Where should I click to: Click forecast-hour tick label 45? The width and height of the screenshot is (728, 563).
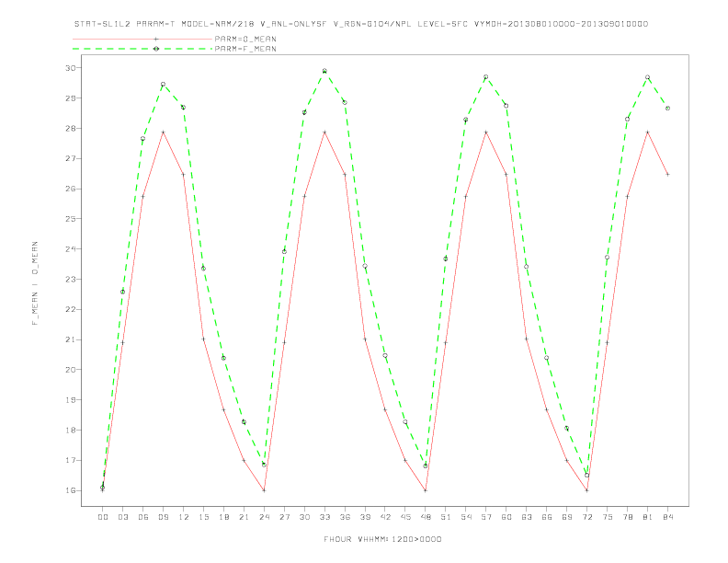pyautogui.click(x=405, y=517)
